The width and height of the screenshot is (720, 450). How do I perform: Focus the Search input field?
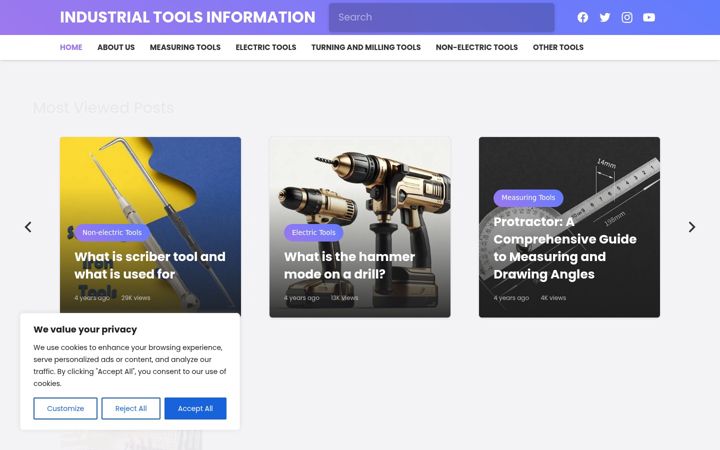click(441, 17)
